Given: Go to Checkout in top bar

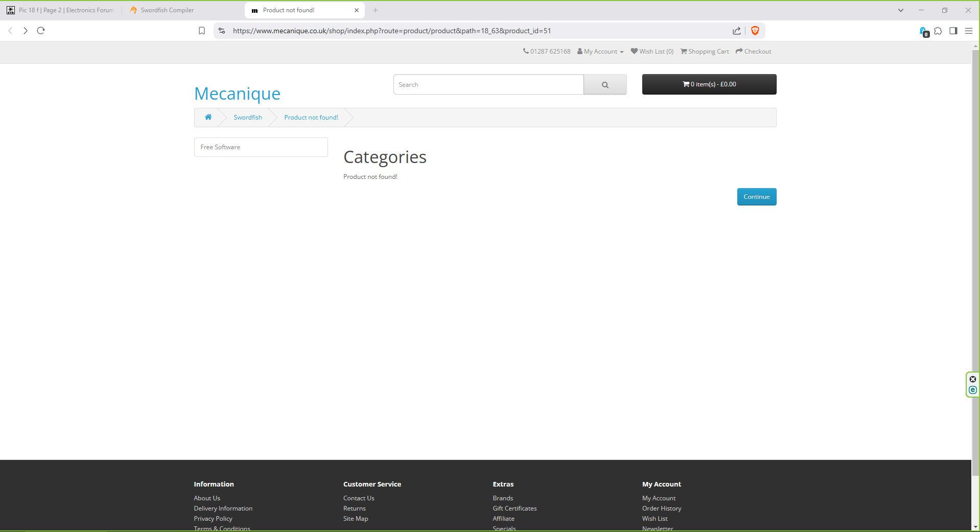Looking at the screenshot, I should point(753,52).
